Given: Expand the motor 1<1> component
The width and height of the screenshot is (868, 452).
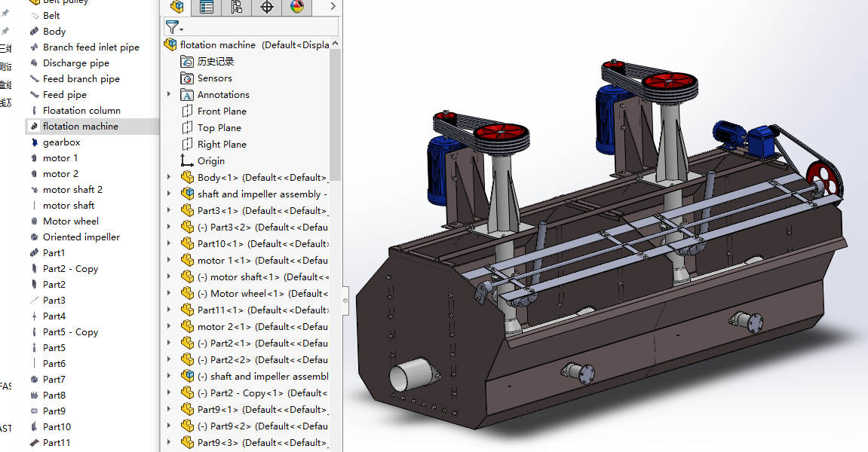Looking at the screenshot, I should click(169, 261).
